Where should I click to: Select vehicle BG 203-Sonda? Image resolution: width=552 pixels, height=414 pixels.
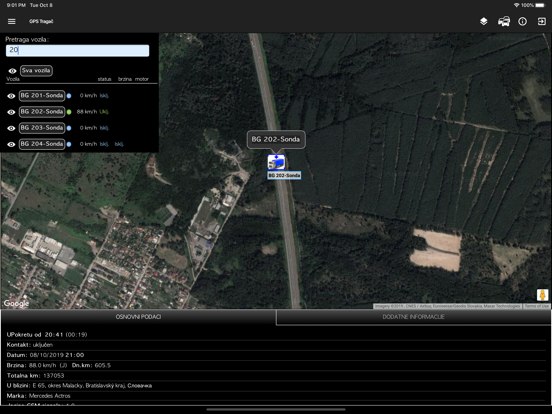pyautogui.click(x=42, y=128)
